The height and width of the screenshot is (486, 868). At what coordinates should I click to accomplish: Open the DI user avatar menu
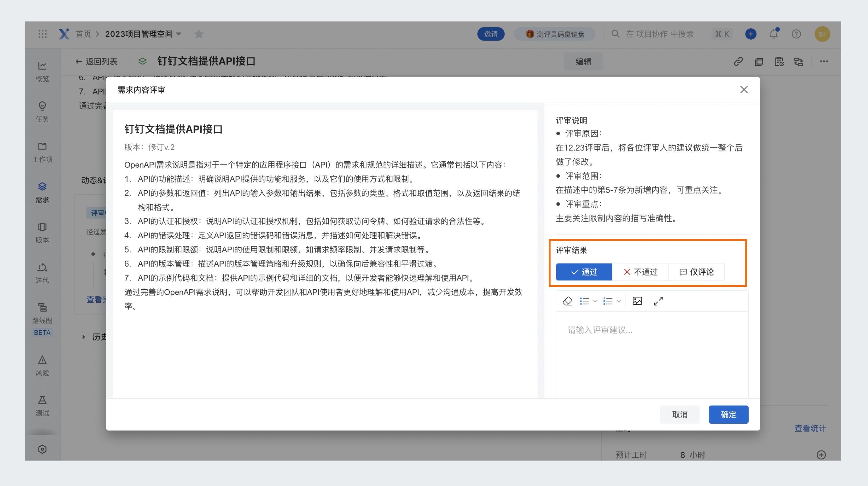(x=822, y=34)
